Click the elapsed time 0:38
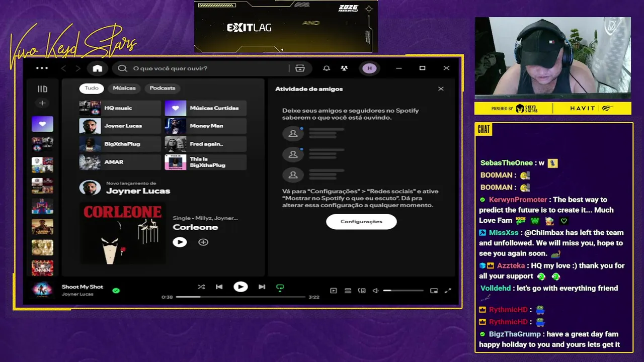The height and width of the screenshot is (362, 644). pos(167,297)
